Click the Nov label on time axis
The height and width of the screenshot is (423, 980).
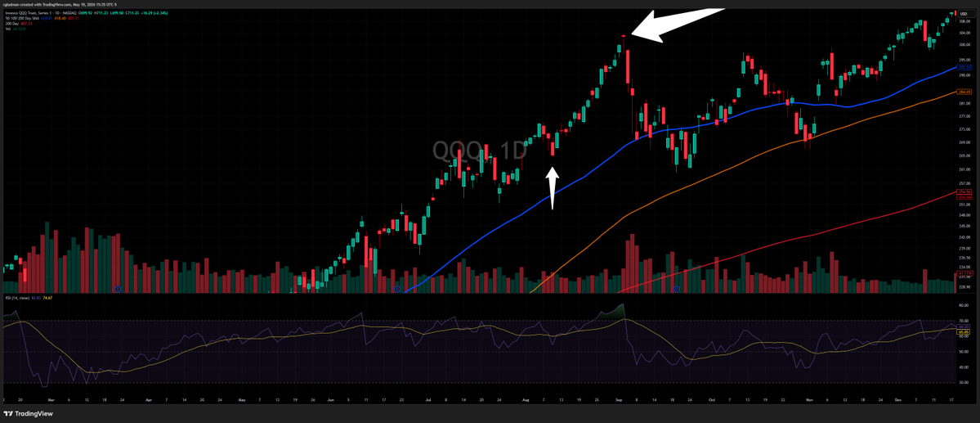tap(810, 400)
